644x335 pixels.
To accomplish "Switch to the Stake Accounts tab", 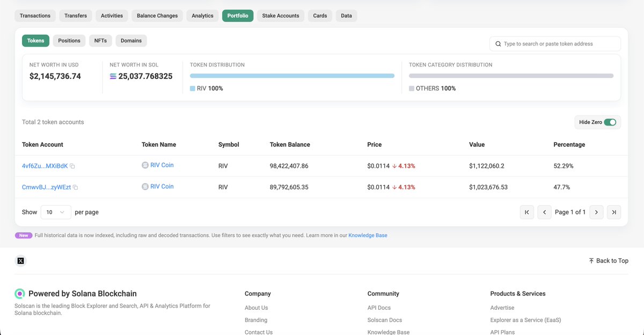I will [281, 16].
